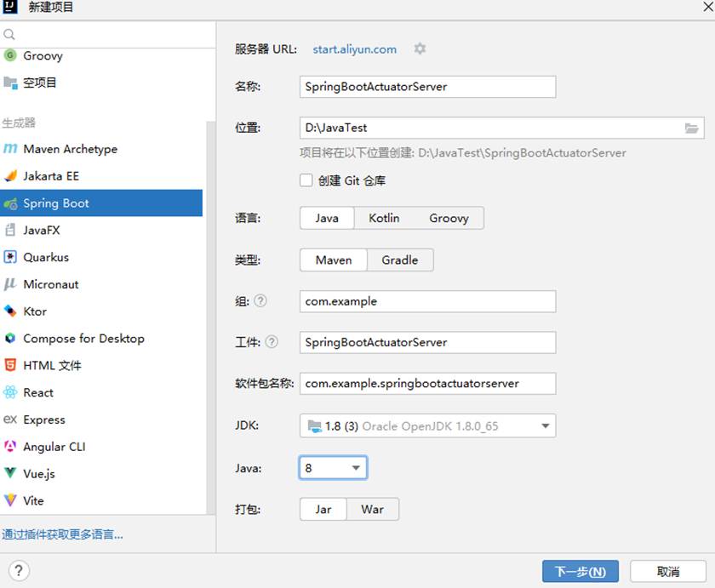Image resolution: width=715 pixels, height=588 pixels.
Task: Select JavaFX entry in list
Action: coord(101,231)
